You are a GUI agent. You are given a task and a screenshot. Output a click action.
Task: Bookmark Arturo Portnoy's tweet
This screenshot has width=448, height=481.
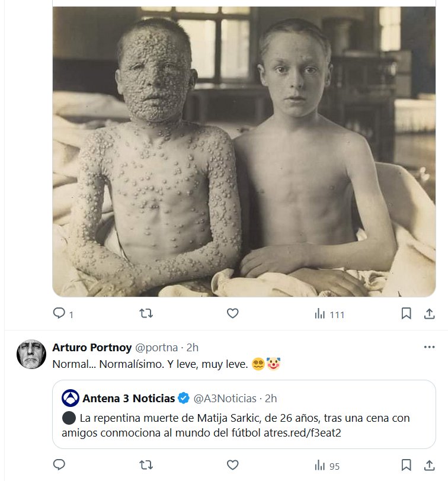(x=406, y=465)
